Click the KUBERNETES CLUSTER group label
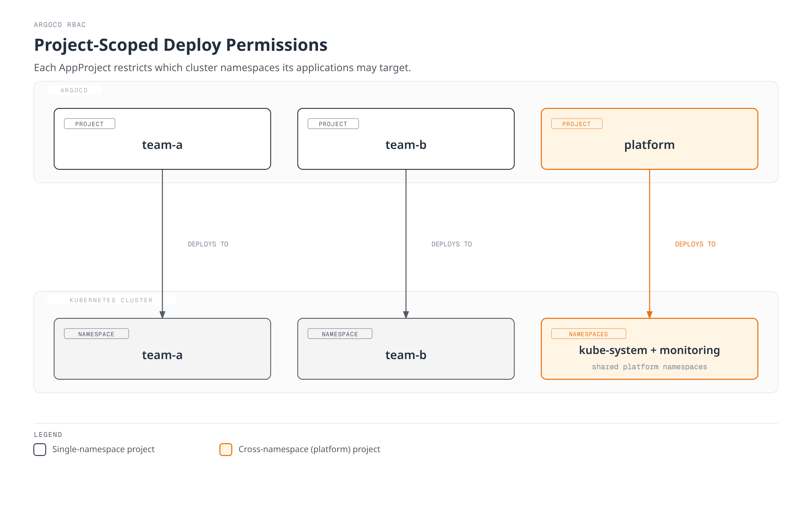Viewport: 812px width, 508px height. coord(111,300)
